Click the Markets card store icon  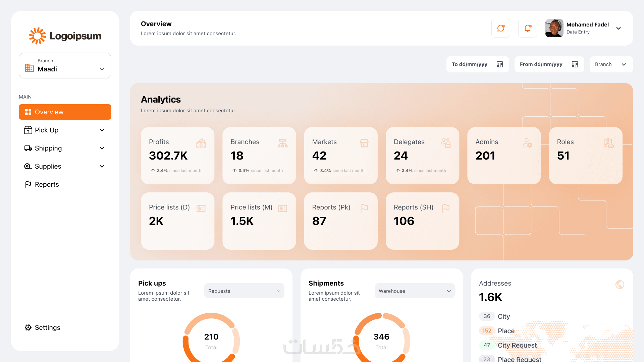point(364,143)
